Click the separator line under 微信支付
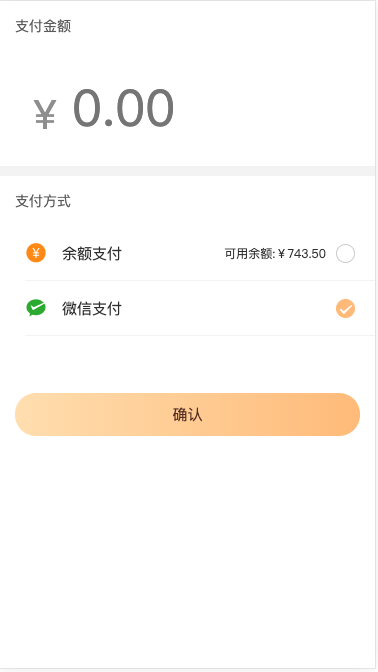 (x=200, y=335)
